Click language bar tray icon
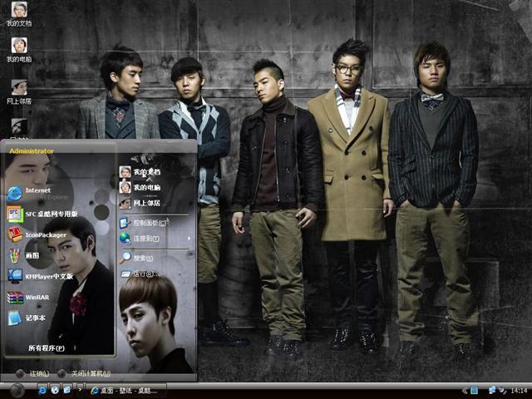Screen dimensions: 532x399 coord(475,392)
